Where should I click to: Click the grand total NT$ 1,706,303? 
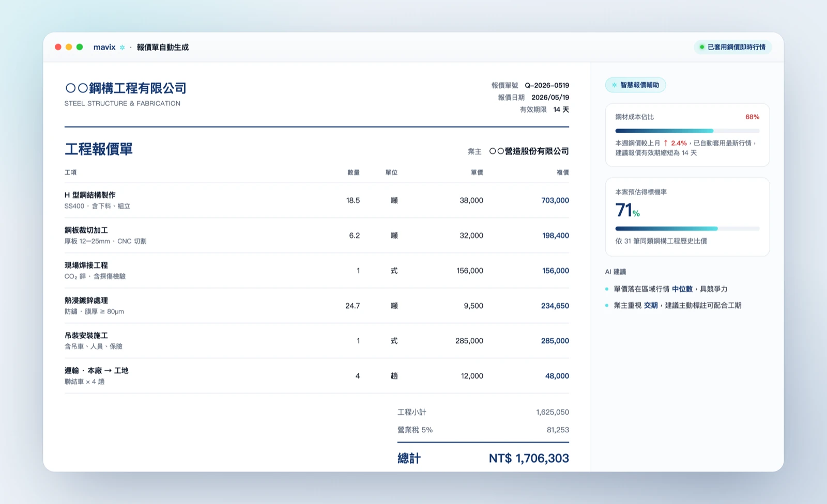(x=529, y=458)
